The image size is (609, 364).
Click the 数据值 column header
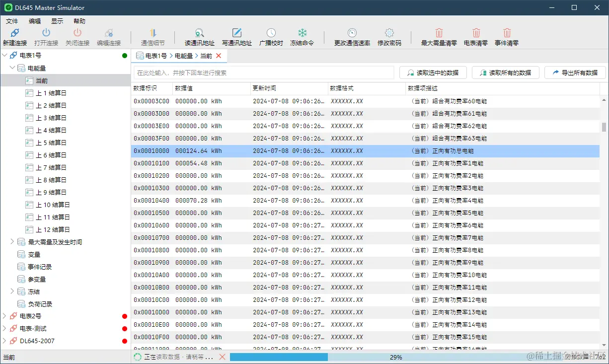pyautogui.click(x=212, y=88)
